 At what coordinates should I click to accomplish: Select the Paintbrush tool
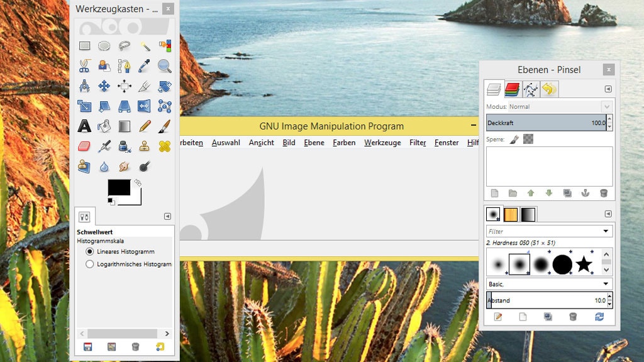(164, 126)
